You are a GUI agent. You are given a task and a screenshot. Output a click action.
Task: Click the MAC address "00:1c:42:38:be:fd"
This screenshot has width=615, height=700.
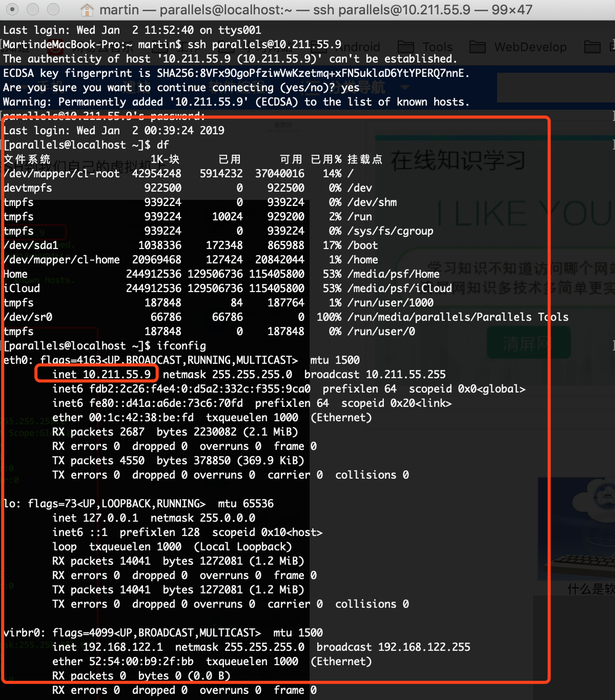tap(141, 418)
